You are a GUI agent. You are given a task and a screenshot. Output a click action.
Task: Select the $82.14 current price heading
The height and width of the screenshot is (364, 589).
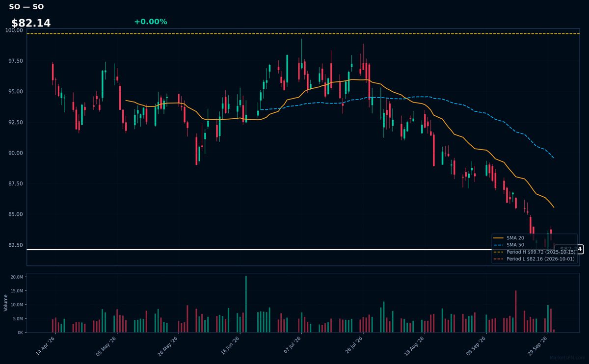(31, 23)
